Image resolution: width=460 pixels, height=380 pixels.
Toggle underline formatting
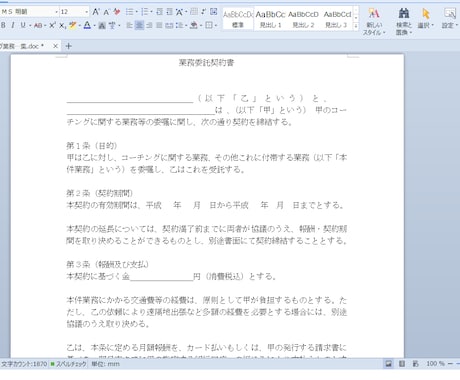(23, 25)
